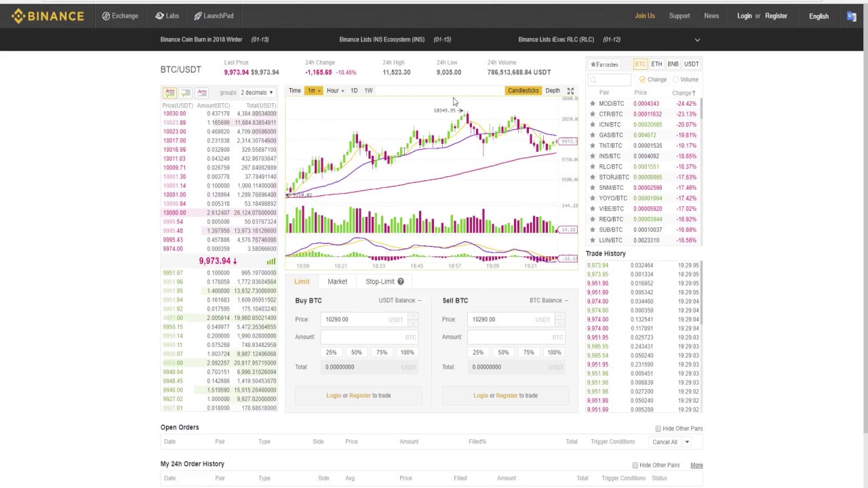The width and height of the screenshot is (868, 488).
Task: Select the ETH market tab
Action: pos(656,64)
